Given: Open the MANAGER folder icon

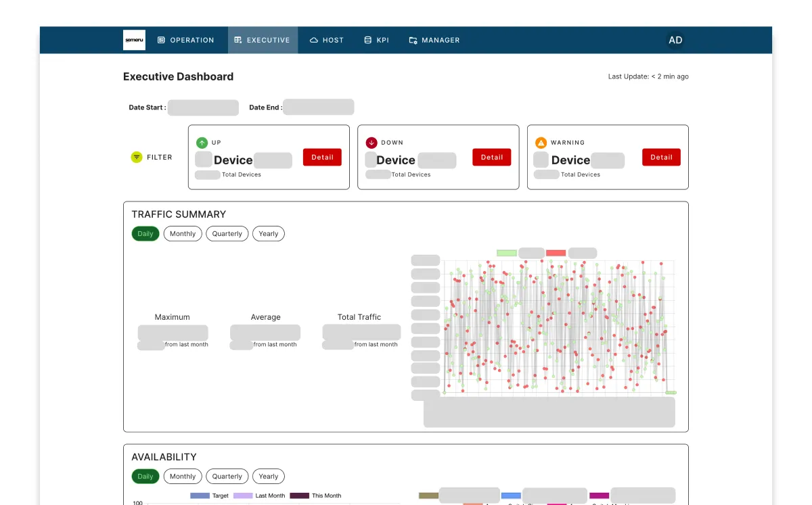Looking at the screenshot, I should (411, 40).
